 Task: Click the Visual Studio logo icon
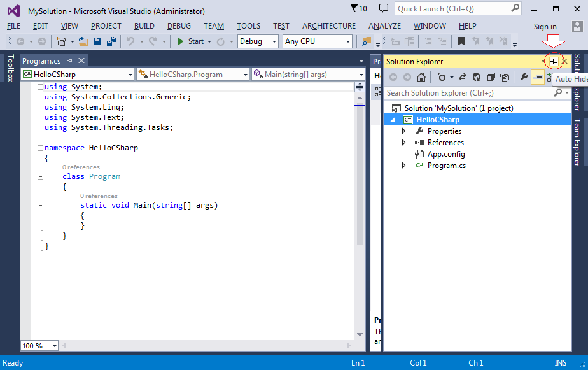[x=14, y=11]
